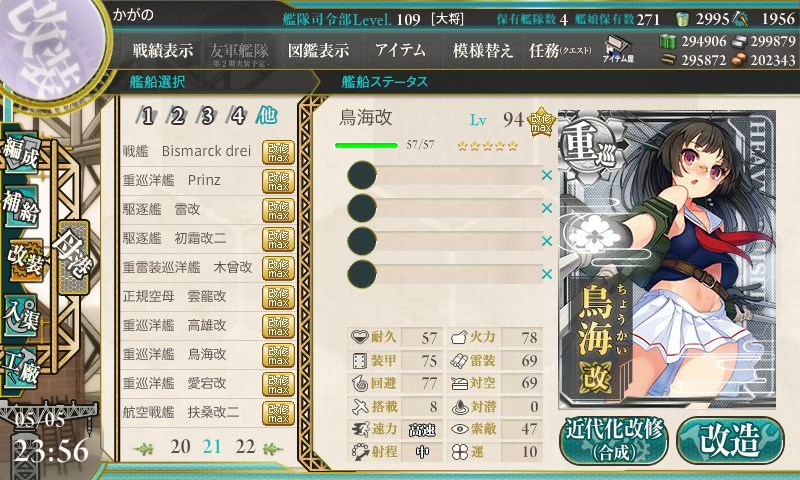Image resolution: width=800 pixels, height=480 pixels.
Task: Select Bismarck drei in ship list
Action: pos(208,151)
